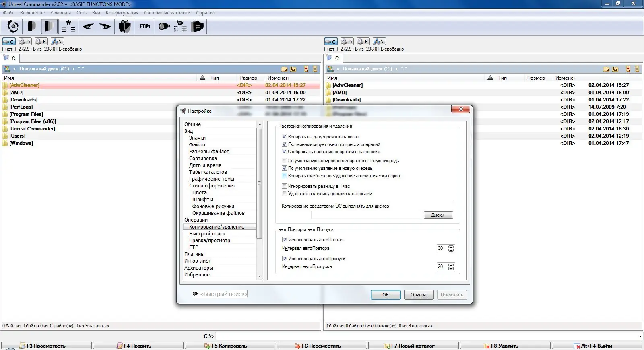Select drive F in left panel
This screenshot has height=350, width=644.
[x=41, y=41]
